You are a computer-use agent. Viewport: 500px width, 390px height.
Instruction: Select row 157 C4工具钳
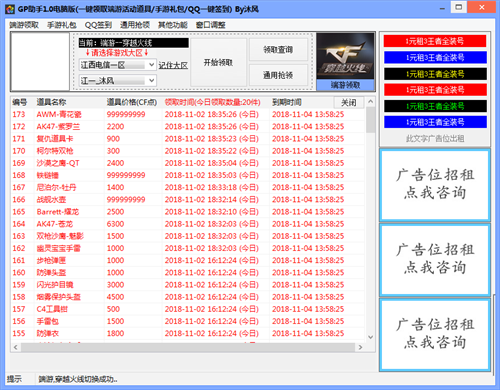(188, 309)
